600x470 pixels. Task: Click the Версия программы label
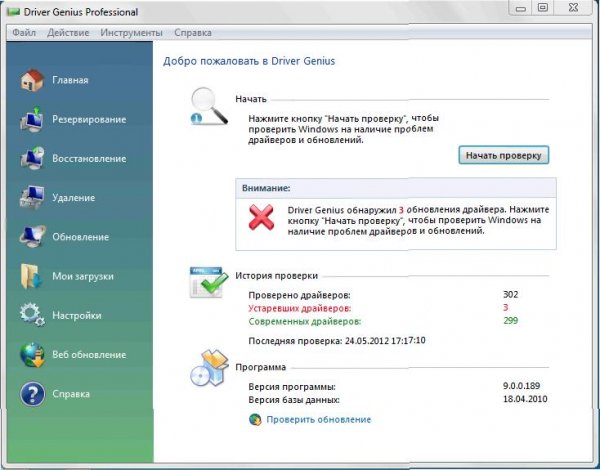click(292, 387)
